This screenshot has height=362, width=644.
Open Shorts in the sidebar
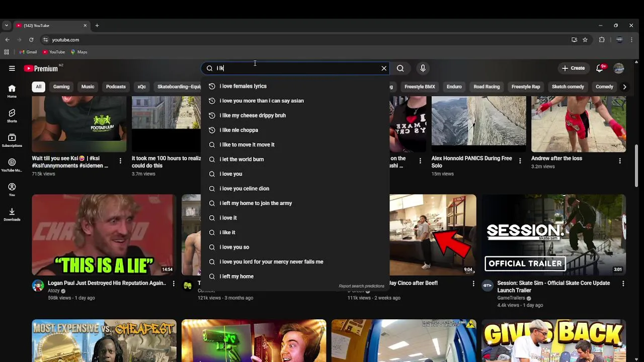tap(12, 116)
